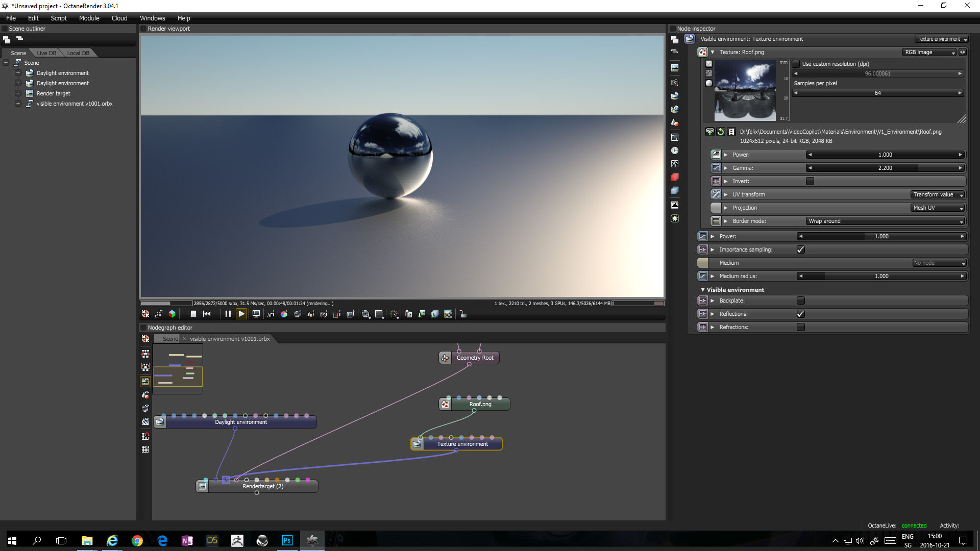This screenshot has width=980, height=551.
Task: Open the Script menu
Action: click(x=59, y=18)
